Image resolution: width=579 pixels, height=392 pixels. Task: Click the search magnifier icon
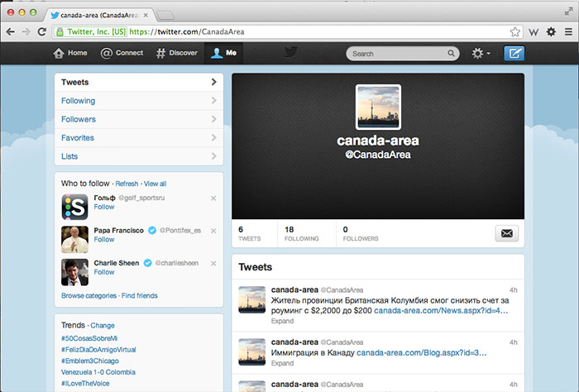point(451,54)
